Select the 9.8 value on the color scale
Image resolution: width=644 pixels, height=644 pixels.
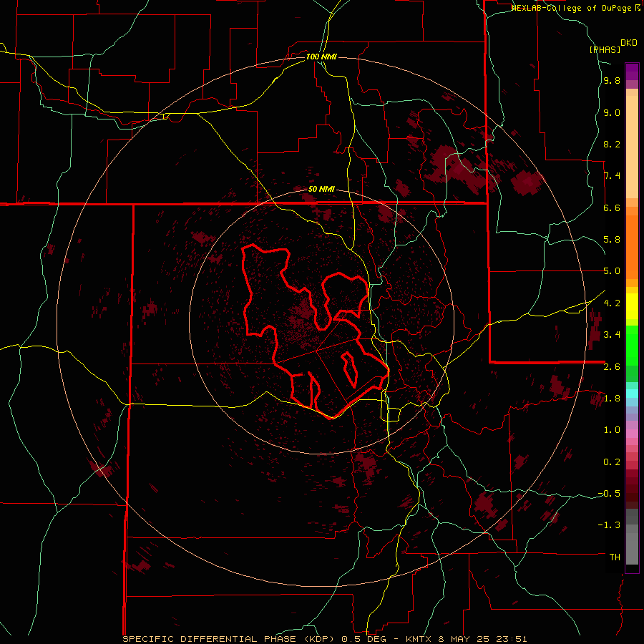pyautogui.click(x=612, y=81)
